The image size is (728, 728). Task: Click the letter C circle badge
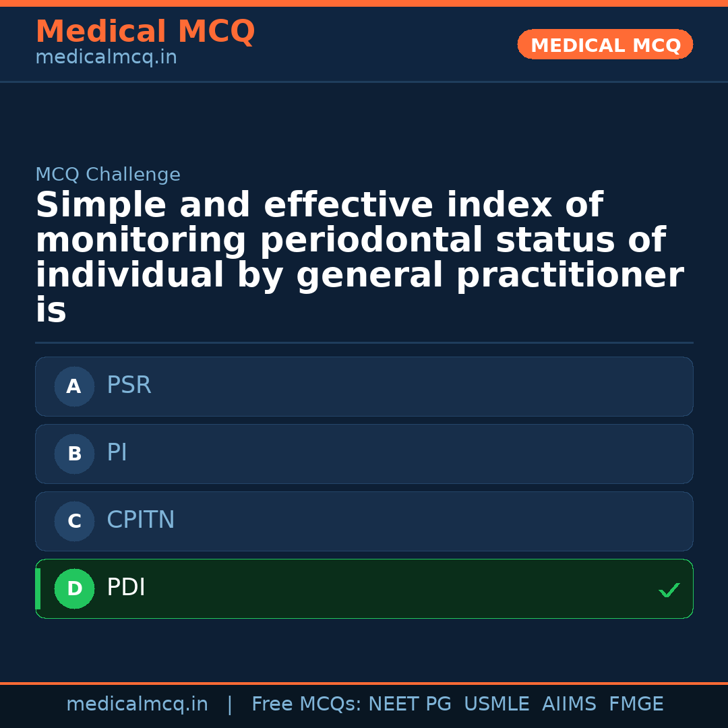(x=74, y=521)
